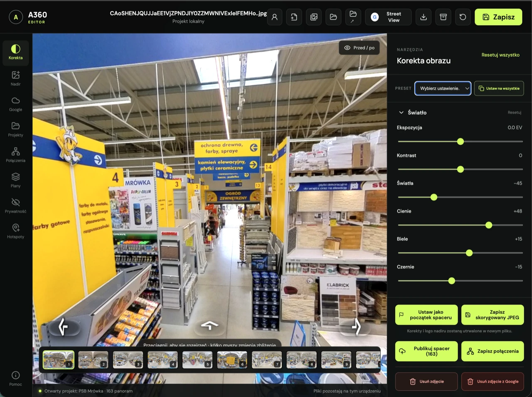Select panorama thumbnail 3
The image size is (532, 397).
click(128, 360)
